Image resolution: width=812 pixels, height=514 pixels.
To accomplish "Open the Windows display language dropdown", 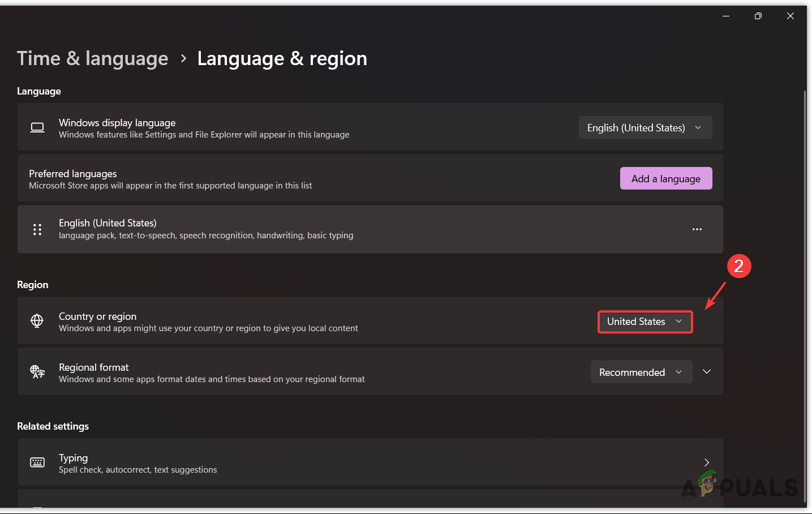I will (645, 128).
